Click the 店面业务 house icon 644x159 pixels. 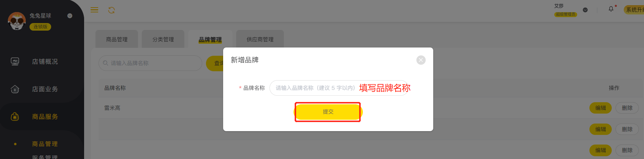[15, 89]
